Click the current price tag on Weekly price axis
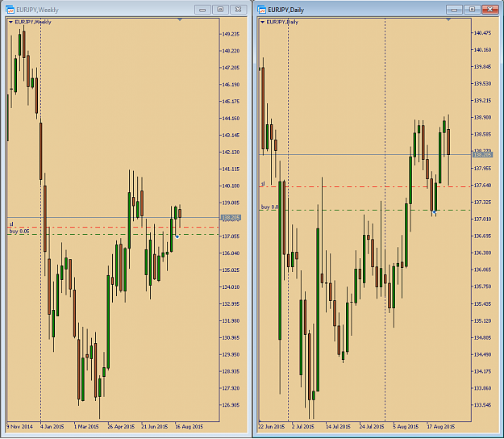This screenshot has width=504, height=439. pos(231,218)
